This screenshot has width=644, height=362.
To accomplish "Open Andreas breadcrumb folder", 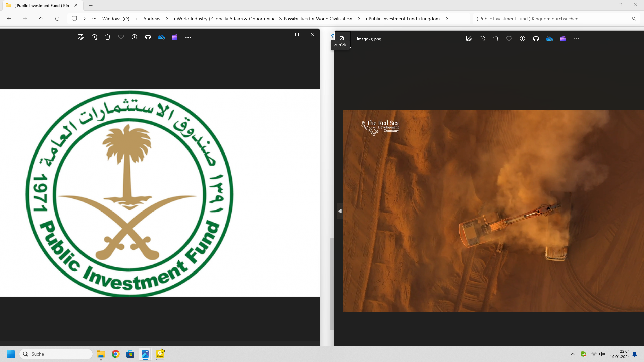I will click(152, 19).
